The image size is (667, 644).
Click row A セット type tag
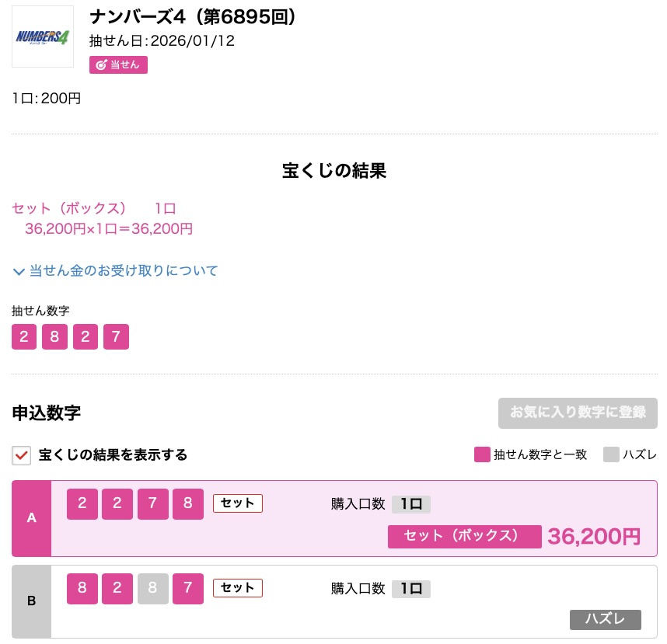pos(238,503)
